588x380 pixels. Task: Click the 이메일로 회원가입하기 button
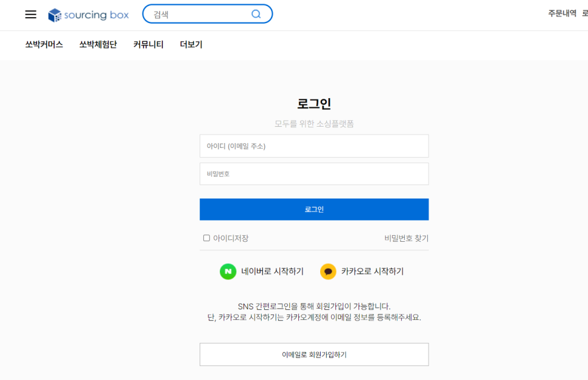click(x=314, y=354)
